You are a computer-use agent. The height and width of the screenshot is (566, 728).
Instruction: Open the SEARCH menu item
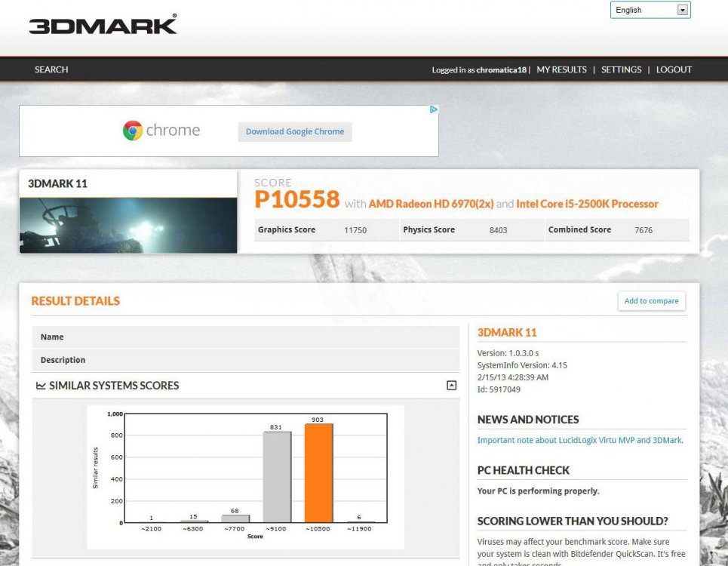[x=51, y=69]
